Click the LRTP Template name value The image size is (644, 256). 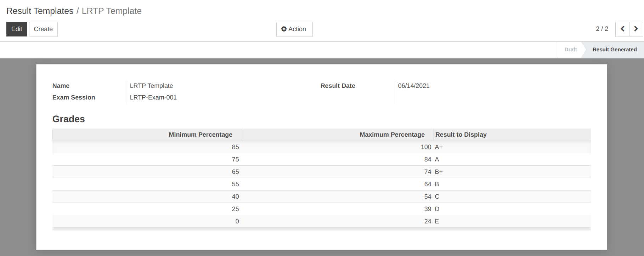click(151, 86)
